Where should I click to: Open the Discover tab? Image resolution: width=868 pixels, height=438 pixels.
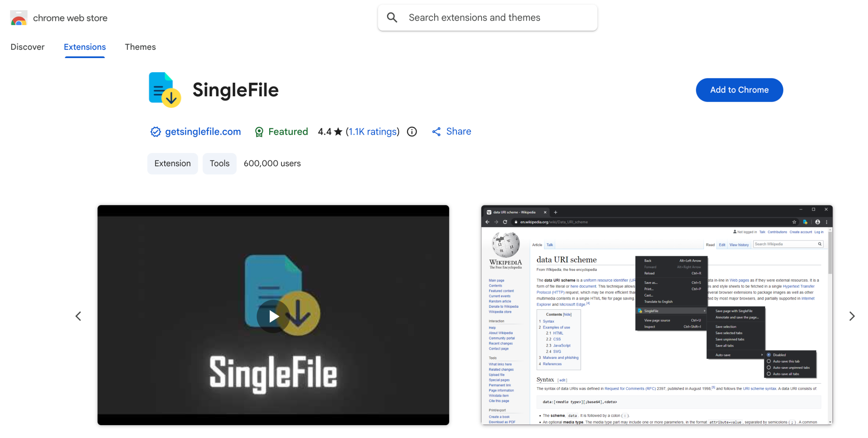(x=27, y=47)
